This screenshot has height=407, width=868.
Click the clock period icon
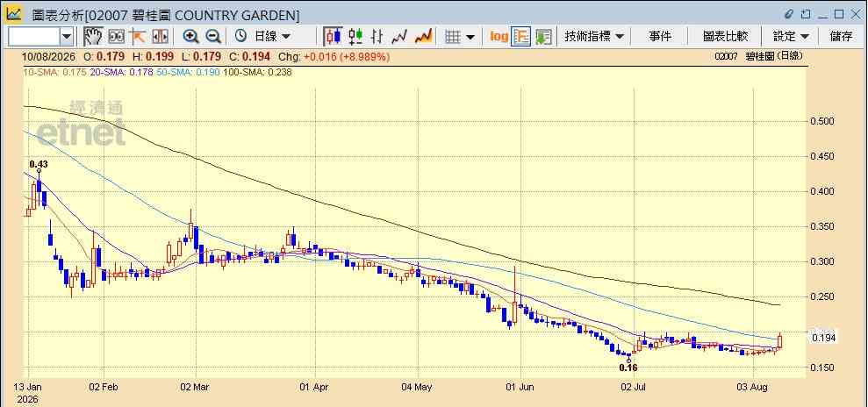coord(240,37)
